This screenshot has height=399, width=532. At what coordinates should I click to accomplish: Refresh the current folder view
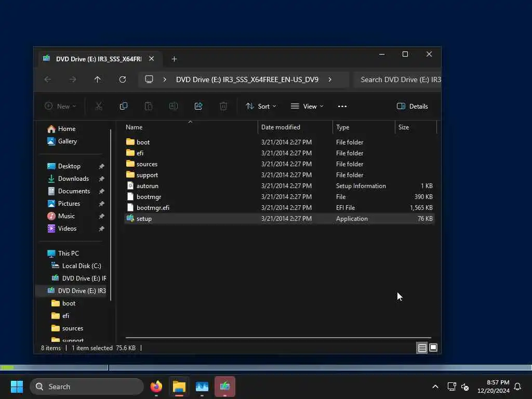[123, 79]
